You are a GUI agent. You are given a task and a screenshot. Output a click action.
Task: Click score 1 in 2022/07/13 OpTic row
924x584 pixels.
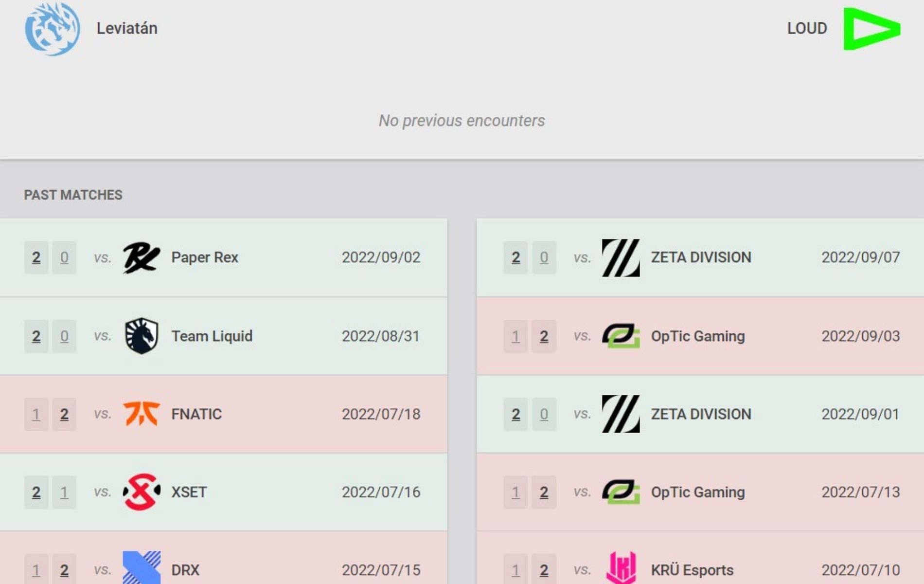pos(516,493)
